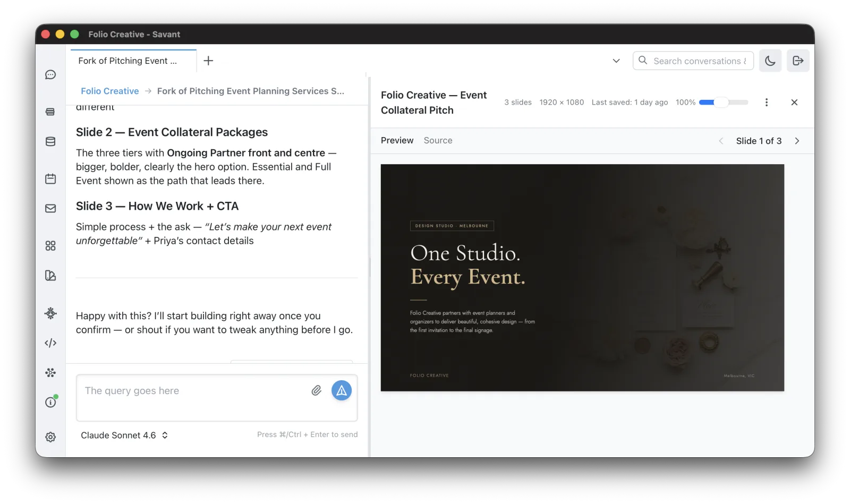Open the calendar sidebar icon
The width and height of the screenshot is (850, 504).
click(x=50, y=179)
